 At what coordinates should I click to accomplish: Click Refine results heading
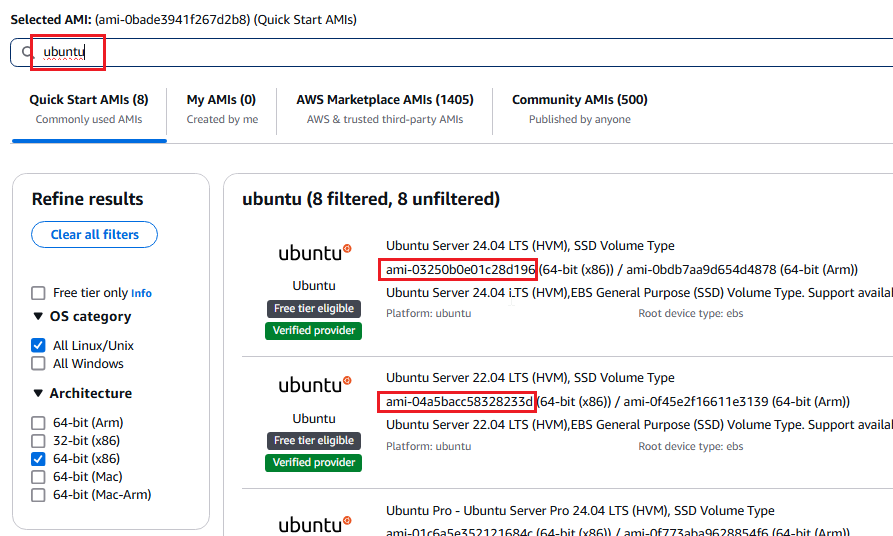pyautogui.click(x=88, y=199)
